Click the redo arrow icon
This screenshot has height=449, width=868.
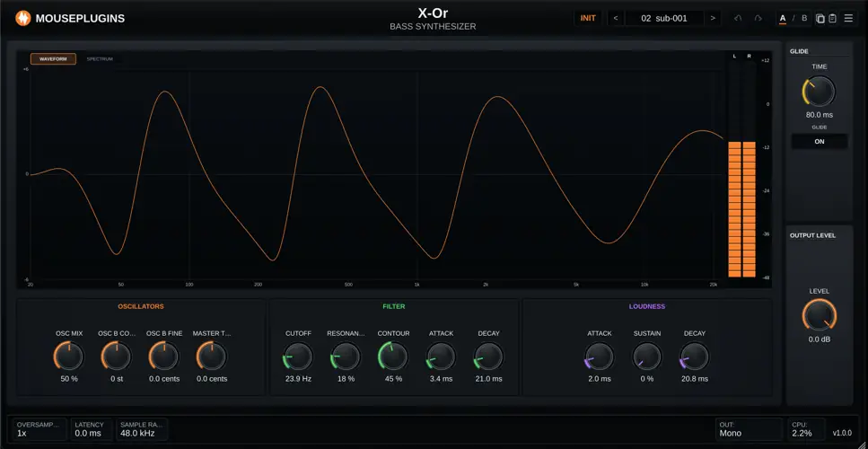tap(758, 18)
